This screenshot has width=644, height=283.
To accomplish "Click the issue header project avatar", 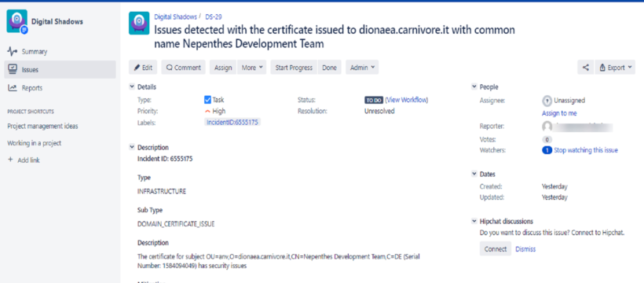I will [139, 23].
